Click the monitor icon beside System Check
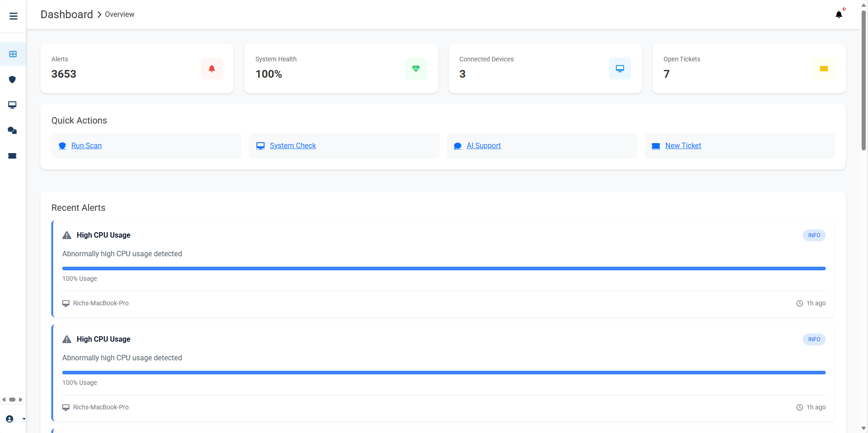 [260, 146]
